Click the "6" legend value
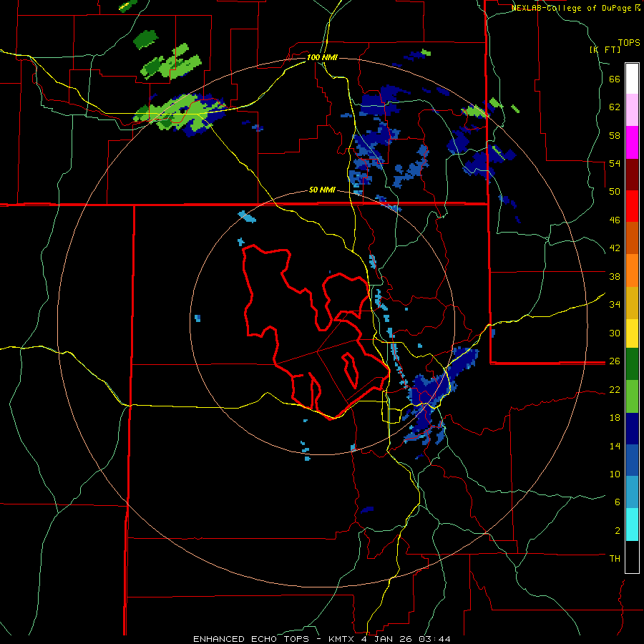The height and width of the screenshot is (644, 644). pyautogui.click(x=618, y=502)
